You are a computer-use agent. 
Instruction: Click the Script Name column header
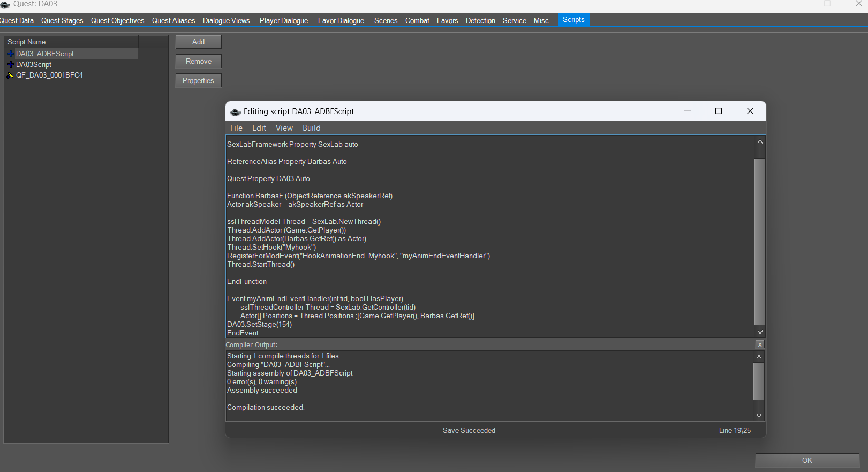(71, 42)
